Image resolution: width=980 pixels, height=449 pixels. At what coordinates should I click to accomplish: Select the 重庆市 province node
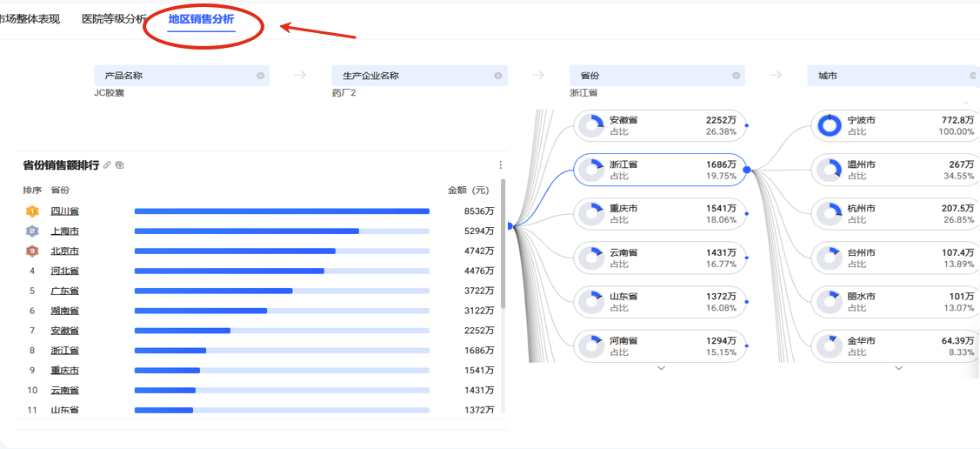click(659, 214)
